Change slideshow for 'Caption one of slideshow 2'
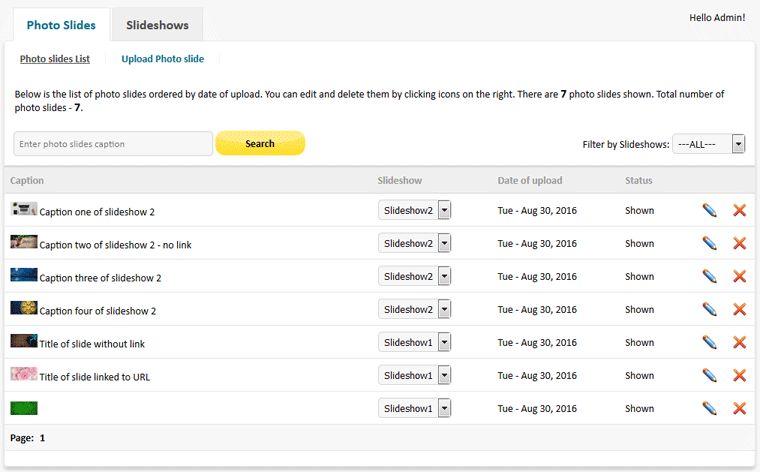760x472 pixels. click(415, 210)
